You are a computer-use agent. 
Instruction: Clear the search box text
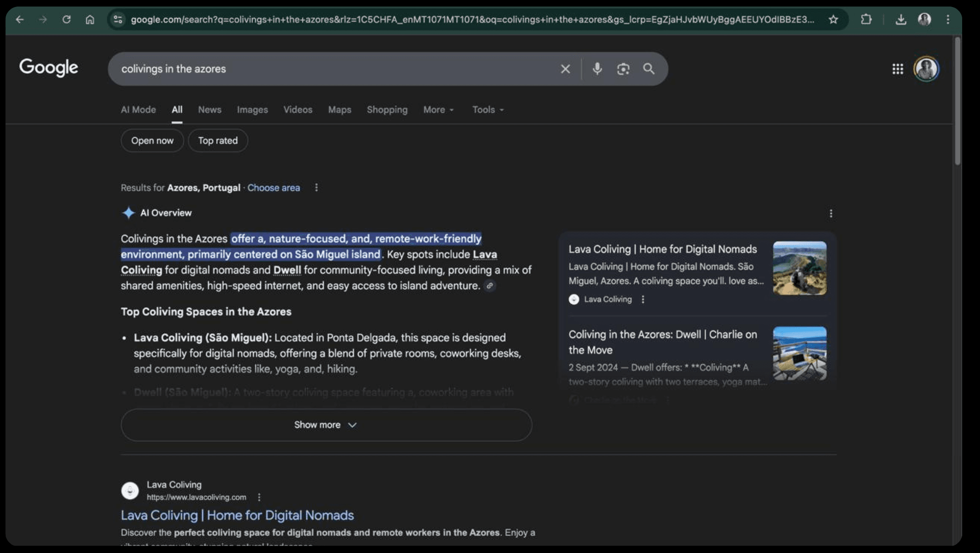[x=565, y=69]
